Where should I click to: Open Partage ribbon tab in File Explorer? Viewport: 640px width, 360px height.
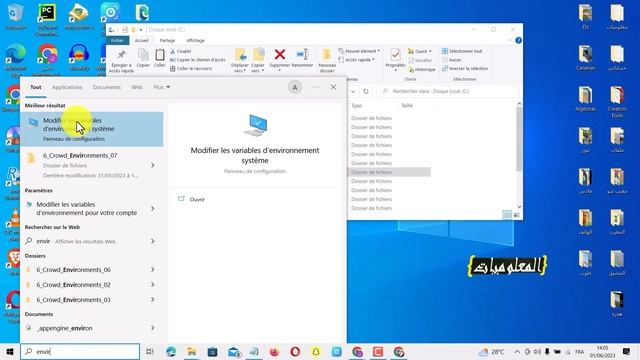coord(167,40)
